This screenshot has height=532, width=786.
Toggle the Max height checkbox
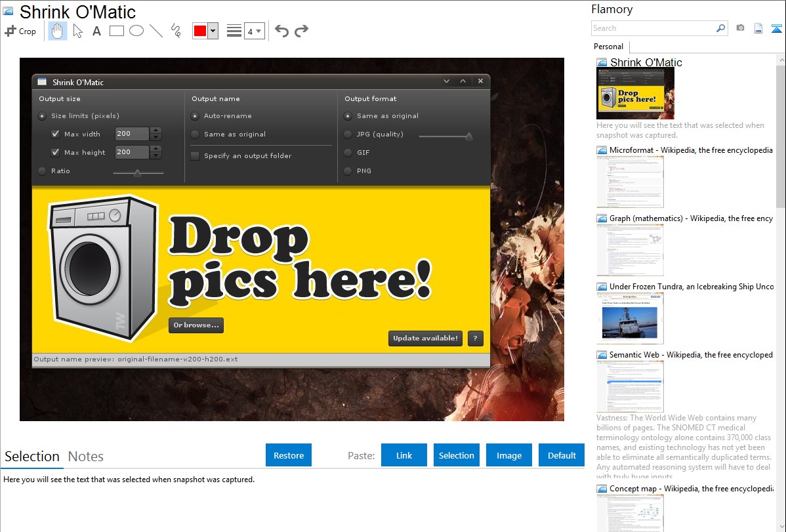point(56,152)
